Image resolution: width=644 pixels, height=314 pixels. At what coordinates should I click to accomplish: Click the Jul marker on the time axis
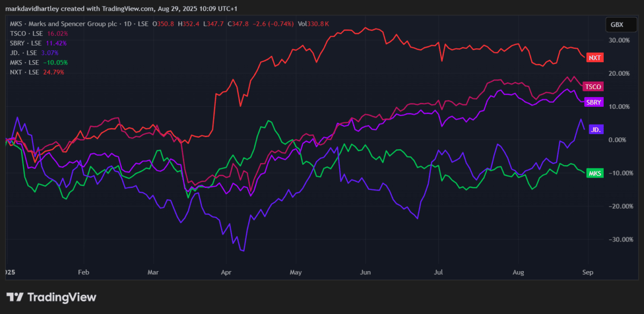(438, 273)
